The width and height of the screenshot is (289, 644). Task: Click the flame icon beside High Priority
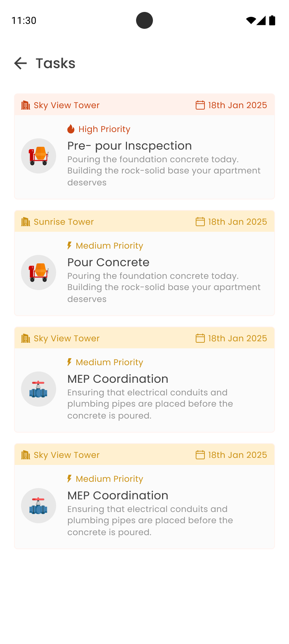tap(71, 129)
